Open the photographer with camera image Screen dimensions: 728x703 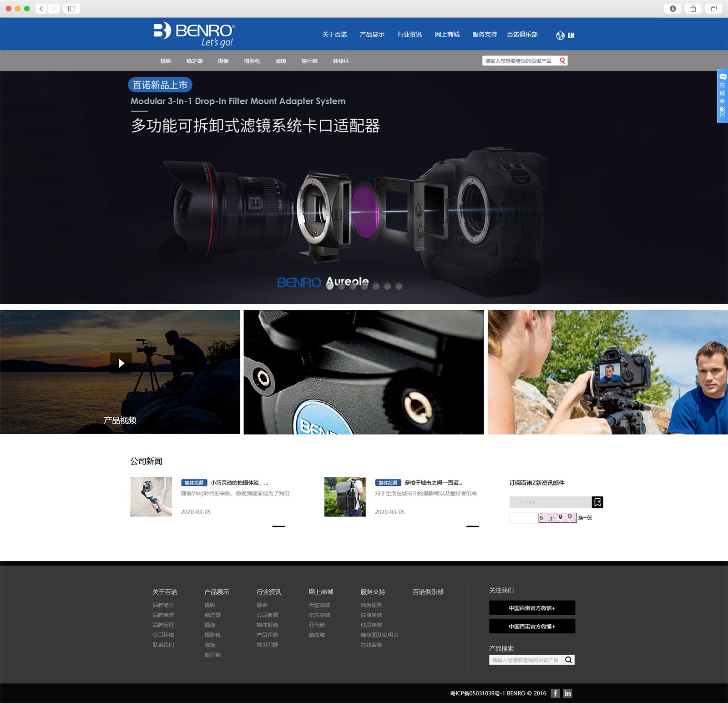pos(607,372)
